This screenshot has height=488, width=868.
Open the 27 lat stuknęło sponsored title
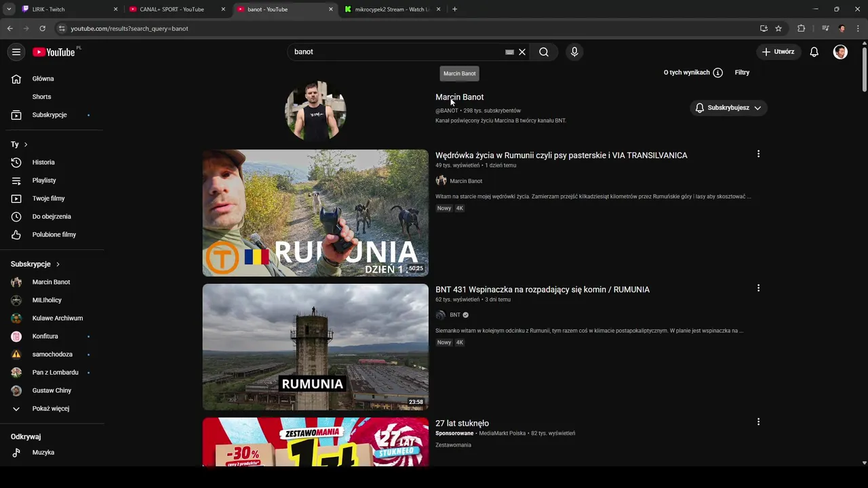[x=462, y=424]
